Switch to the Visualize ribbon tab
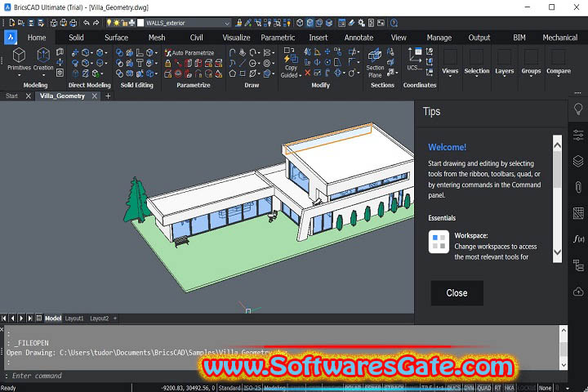This screenshot has width=588, height=392. coord(236,38)
